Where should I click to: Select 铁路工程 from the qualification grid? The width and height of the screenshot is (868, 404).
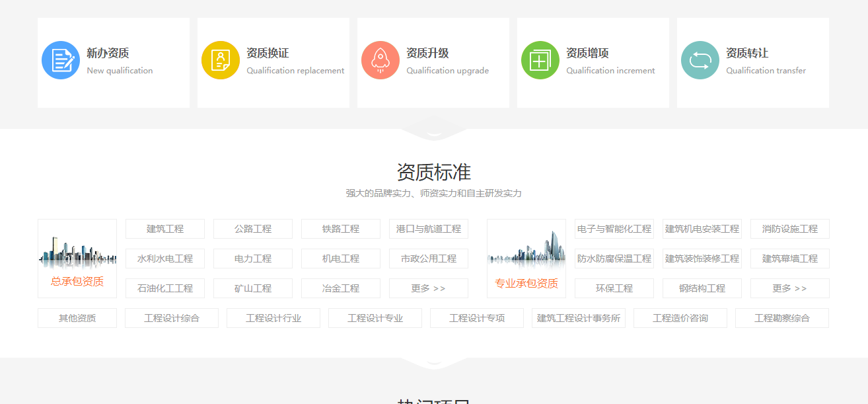pyautogui.click(x=341, y=229)
